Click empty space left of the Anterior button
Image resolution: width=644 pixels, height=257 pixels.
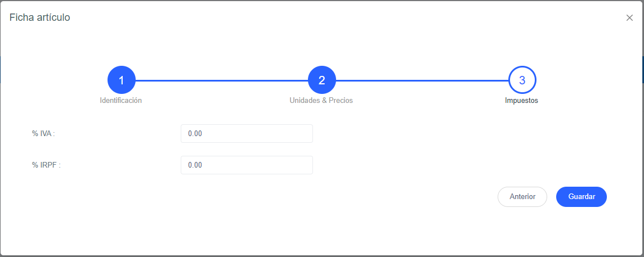394,197
